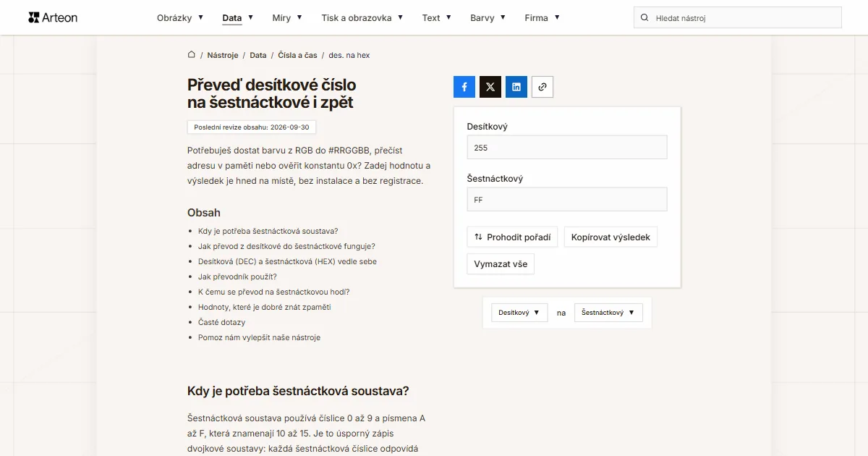Open the Tisk a obrazovka menu
Screen dimensions: 868x456
[362, 17]
